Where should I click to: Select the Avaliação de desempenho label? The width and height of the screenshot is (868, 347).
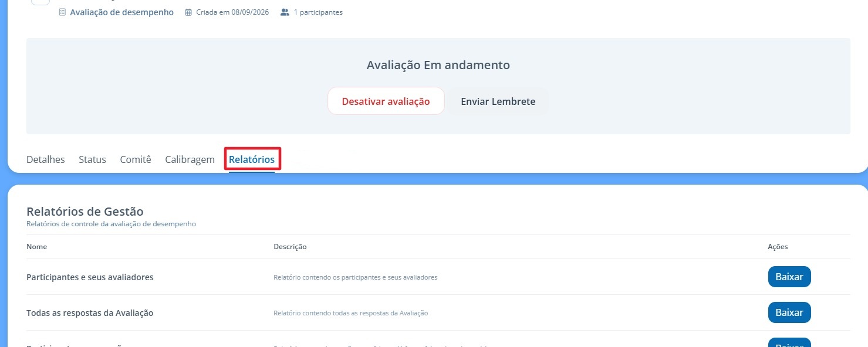point(121,12)
